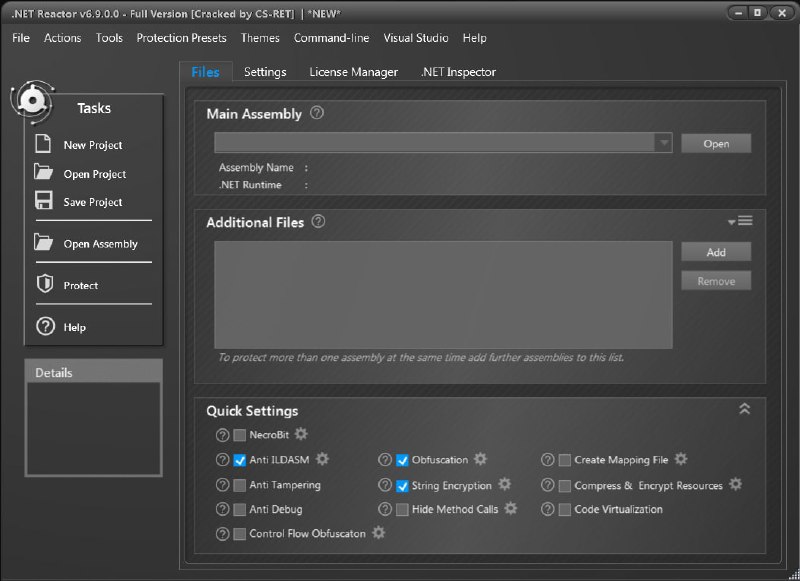Click the .NET Reactor logo icon
This screenshot has height=581, width=800.
33,102
